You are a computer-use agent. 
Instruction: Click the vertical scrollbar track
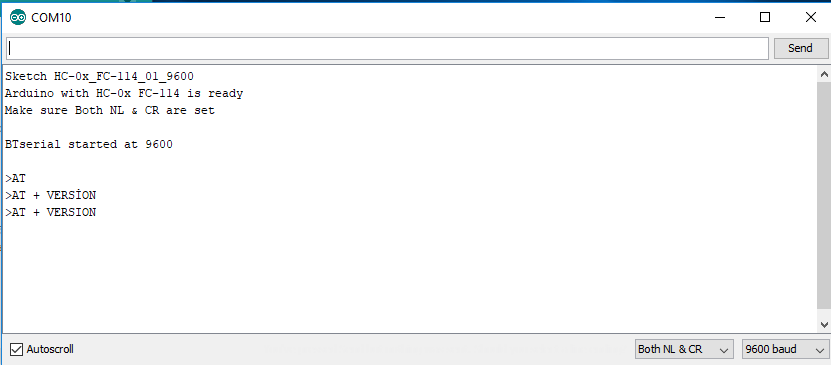tap(824, 199)
